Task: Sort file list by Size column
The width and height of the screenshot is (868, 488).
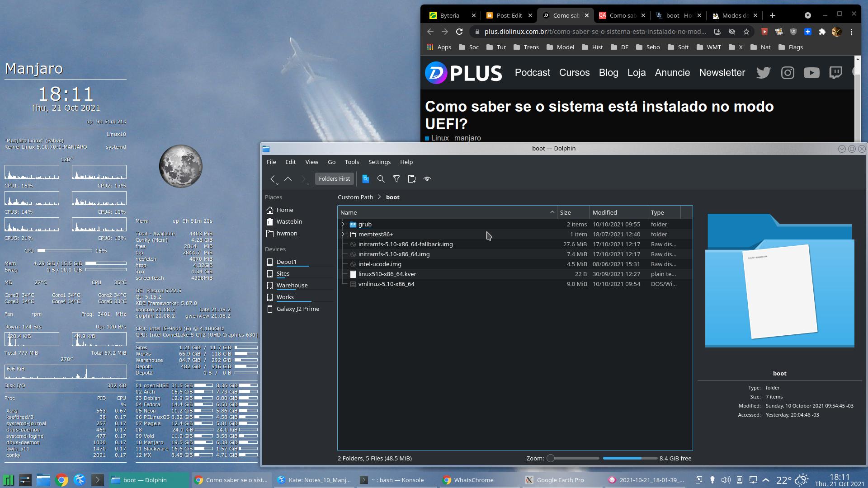Action: pyautogui.click(x=573, y=212)
